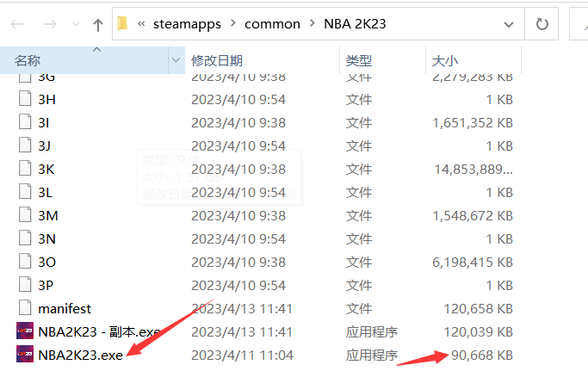Image resolution: width=588 pixels, height=371 pixels.
Task: Select the manifest file name
Action: point(65,309)
